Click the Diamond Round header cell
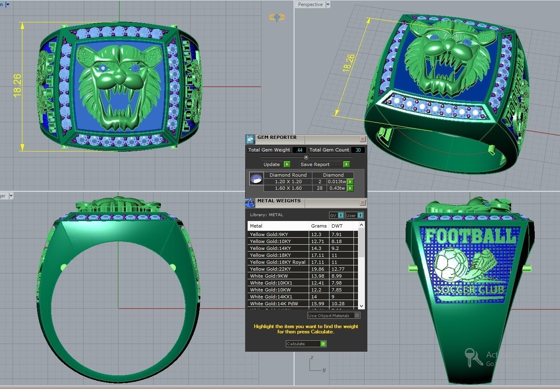Viewport: 560px width, 392px height. point(288,175)
